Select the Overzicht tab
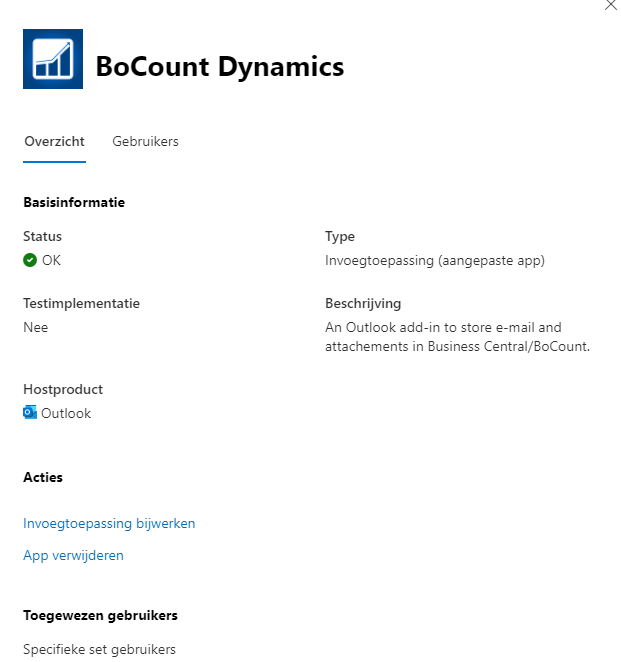The image size is (621, 662). coord(54,141)
